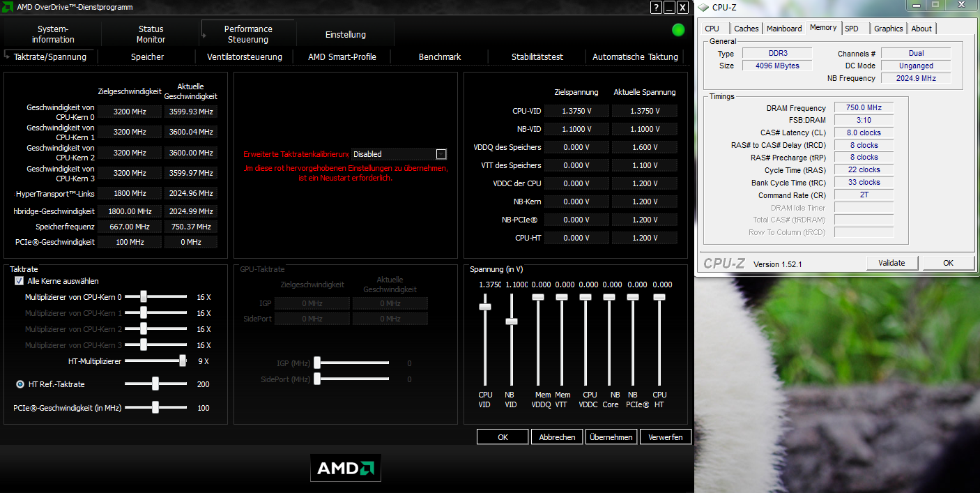Click the Mem VTT voltage slider handle

(x=562, y=297)
